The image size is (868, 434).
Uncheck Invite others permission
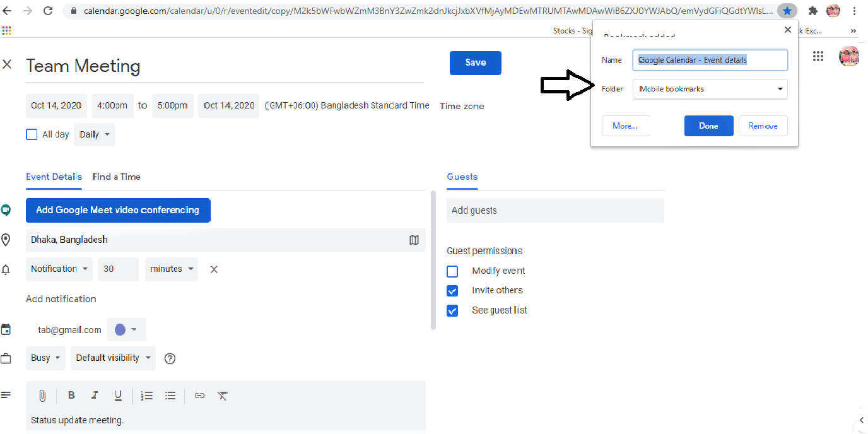point(452,291)
